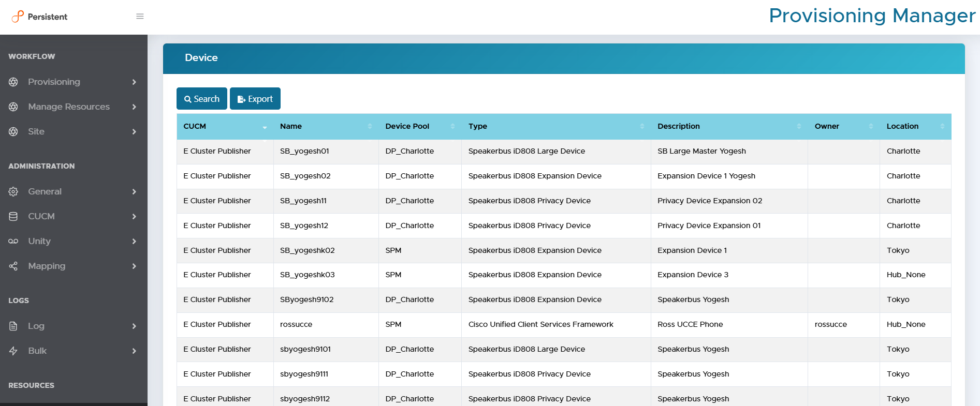980x406 pixels.
Task: Select the SB_yogesh12 name cell
Action: 326,225
